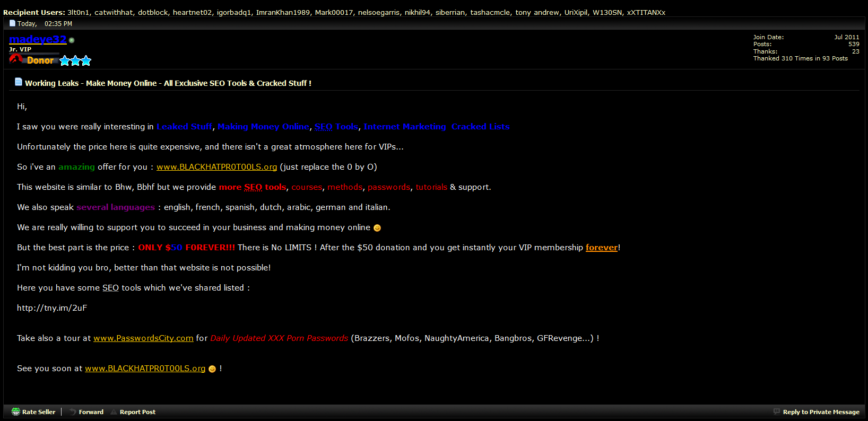Click the post count value 539
Image resolution: width=868 pixels, height=421 pixels.
coord(854,44)
